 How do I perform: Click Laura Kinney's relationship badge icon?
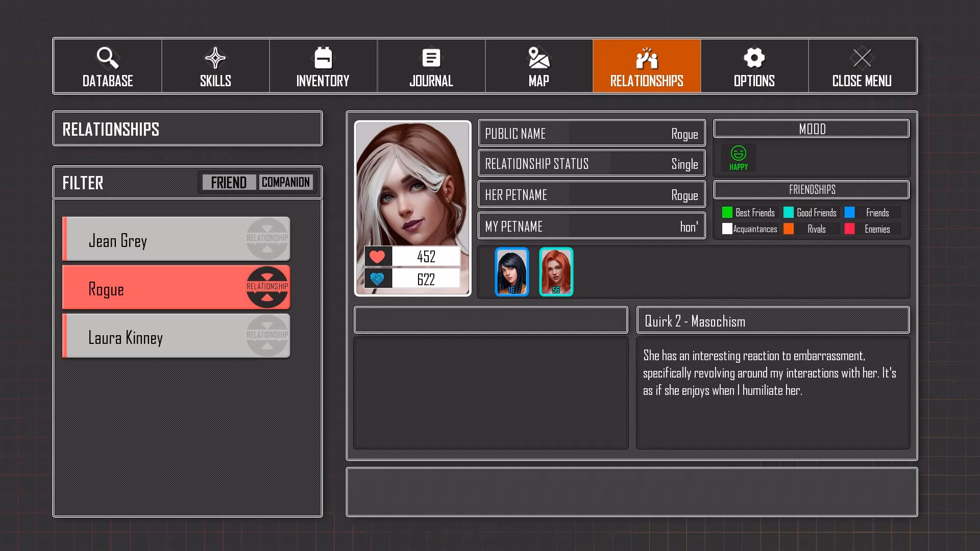[x=267, y=336]
